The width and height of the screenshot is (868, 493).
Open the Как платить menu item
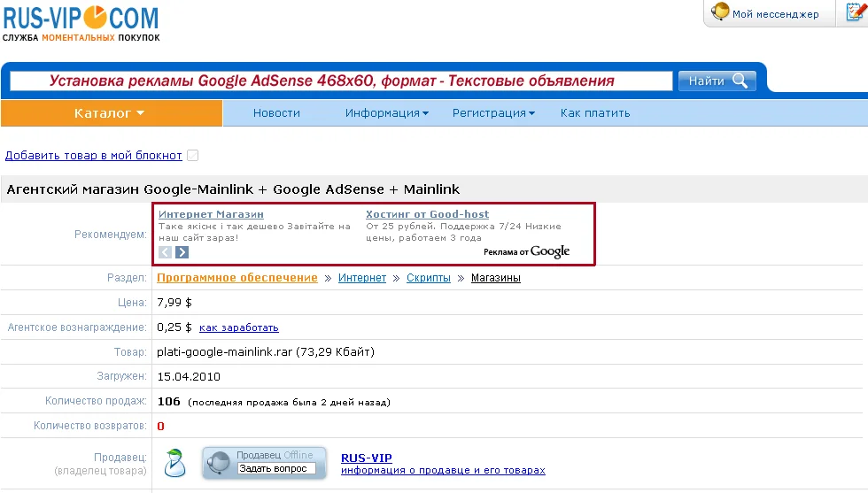[595, 113]
